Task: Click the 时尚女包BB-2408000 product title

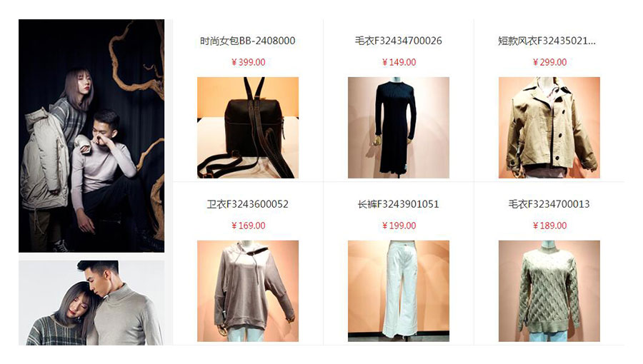Action: coord(248,41)
